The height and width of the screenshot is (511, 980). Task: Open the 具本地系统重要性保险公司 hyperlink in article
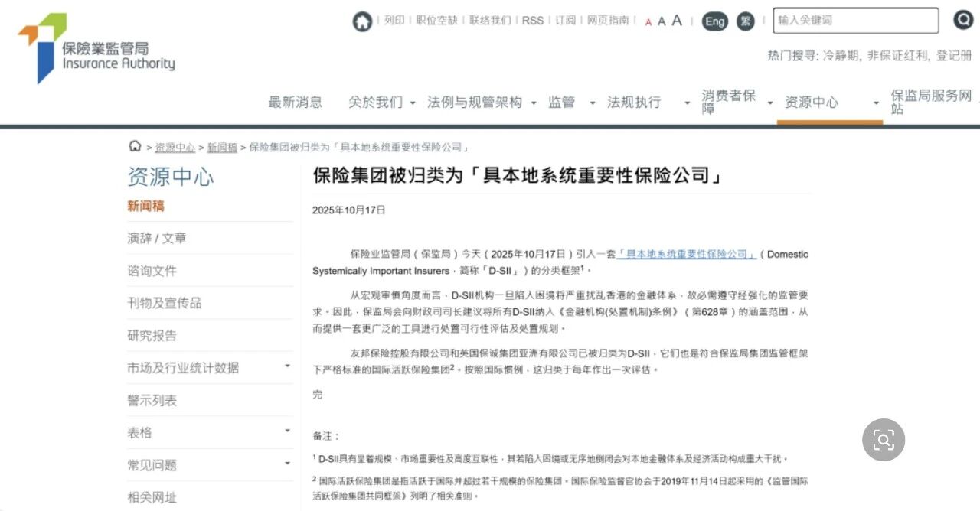click(687, 254)
